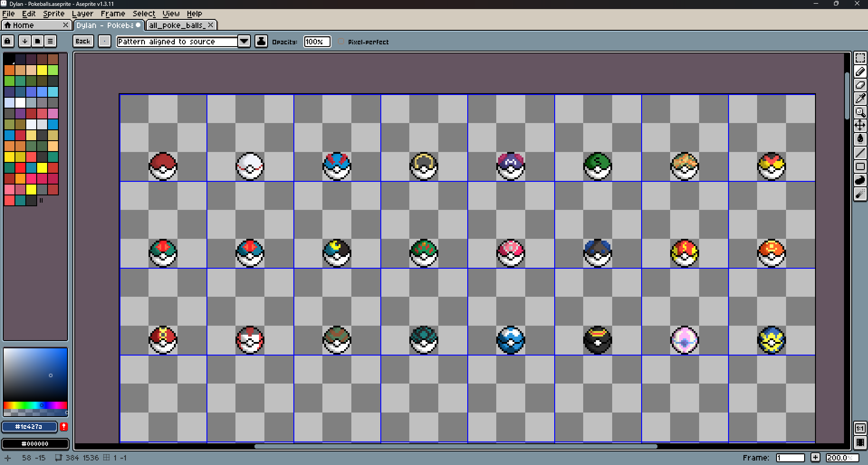Viewport: 868px width, 465px height.
Task: Click the palette lock icon
Action: click(8, 41)
